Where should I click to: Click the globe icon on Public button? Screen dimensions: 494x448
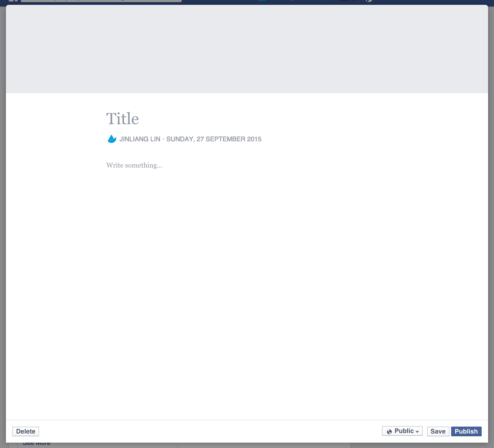(389, 431)
